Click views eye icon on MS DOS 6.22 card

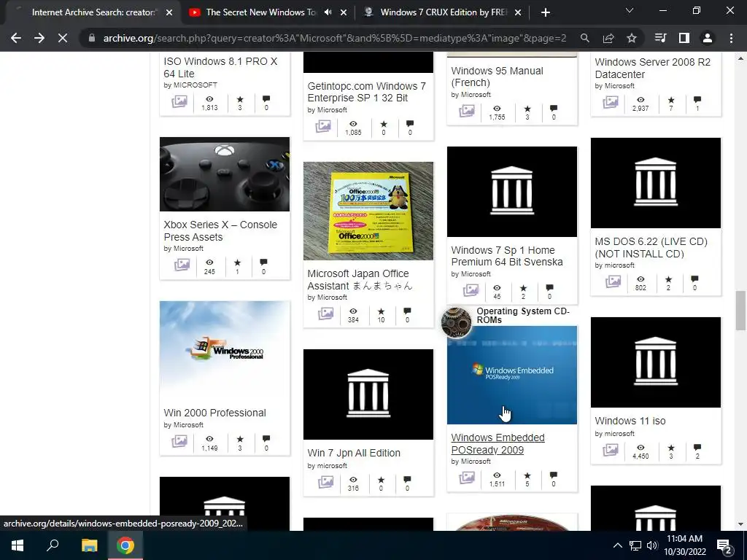(x=640, y=279)
